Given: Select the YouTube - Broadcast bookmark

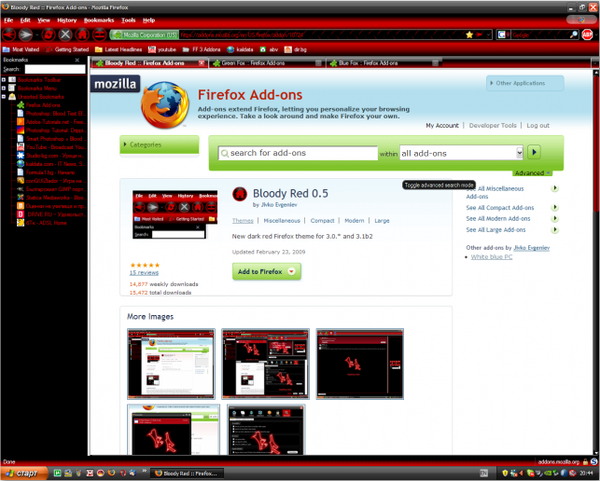Looking at the screenshot, I should (52, 147).
